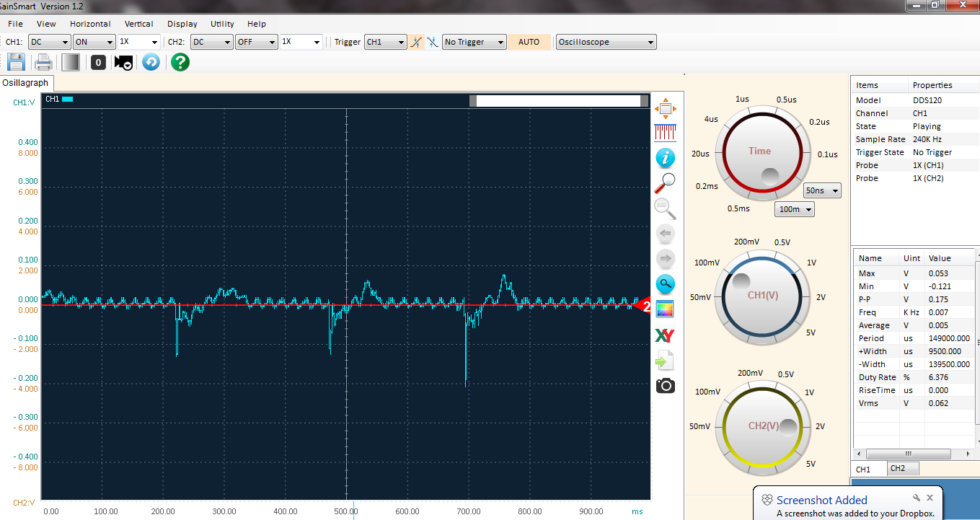Viewport: 980px width, 520px height.
Task: Open the File menu
Action: click(15, 24)
